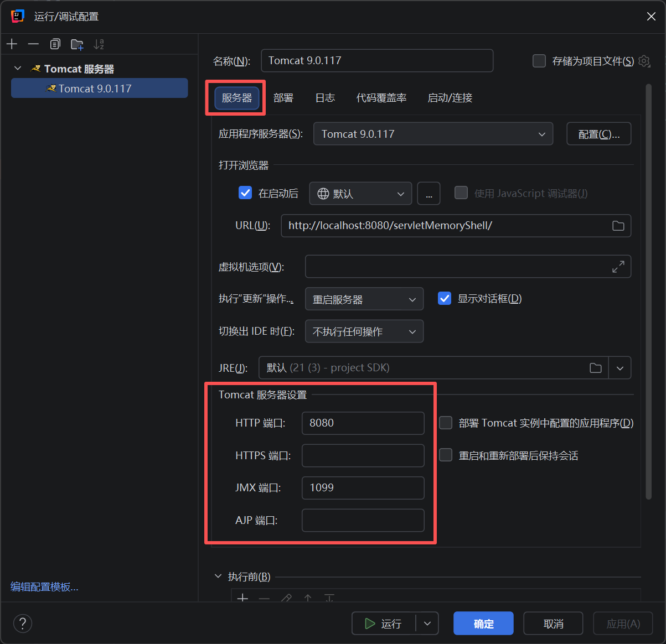Click the vertical scrollbar of settings panel
This screenshot has width=666, height=644.
coord(649,292)
